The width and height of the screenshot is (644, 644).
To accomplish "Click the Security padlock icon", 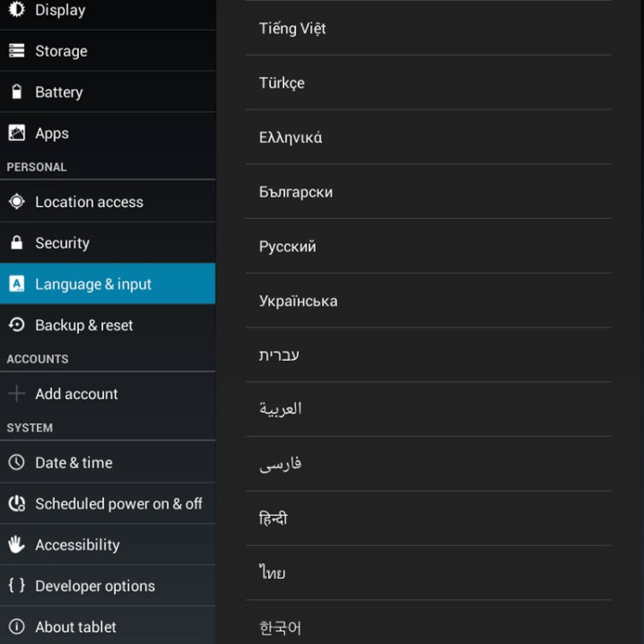I will point(16,242).
